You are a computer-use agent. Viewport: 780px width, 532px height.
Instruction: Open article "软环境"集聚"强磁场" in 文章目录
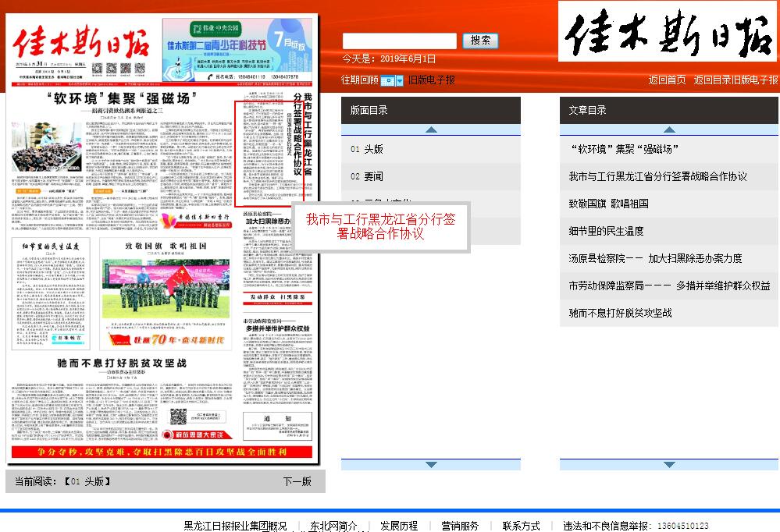[624, 149]
